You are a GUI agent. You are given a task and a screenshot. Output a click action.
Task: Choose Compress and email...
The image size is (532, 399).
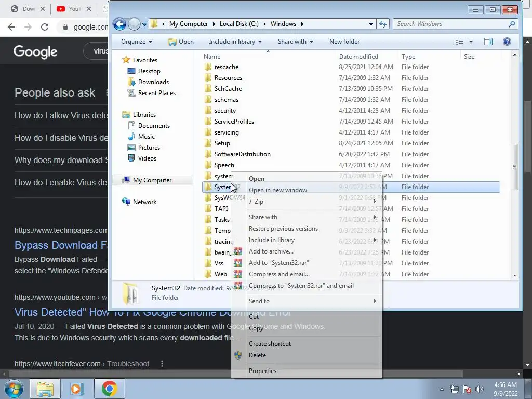pyautogui.click(x=306, y=274)
